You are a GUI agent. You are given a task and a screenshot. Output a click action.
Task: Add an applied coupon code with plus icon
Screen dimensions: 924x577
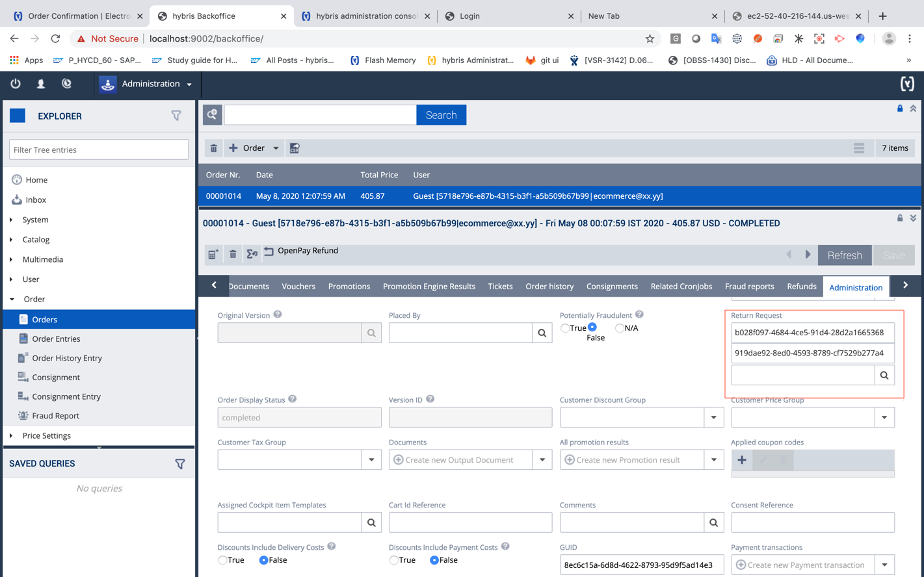(x=742, y=460)
